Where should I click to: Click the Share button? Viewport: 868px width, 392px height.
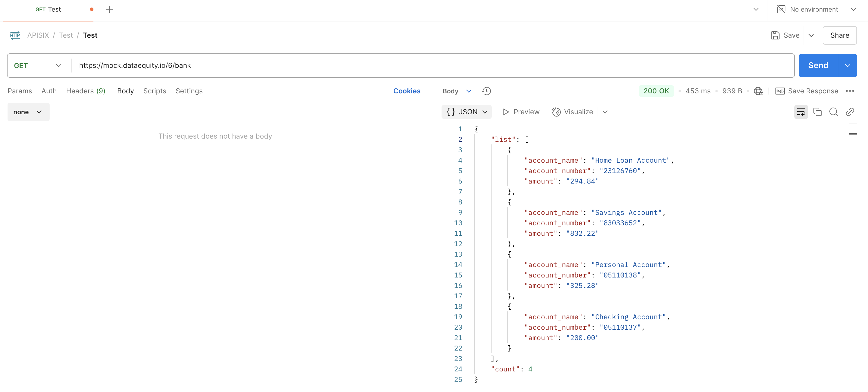[839, 35]
